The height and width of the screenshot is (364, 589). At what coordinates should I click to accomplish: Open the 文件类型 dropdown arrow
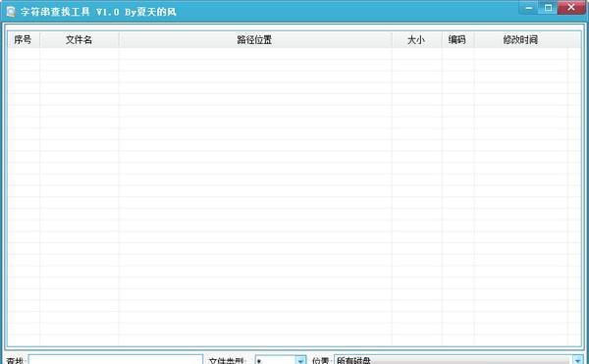pyautogui.click(x=301, y=360)
